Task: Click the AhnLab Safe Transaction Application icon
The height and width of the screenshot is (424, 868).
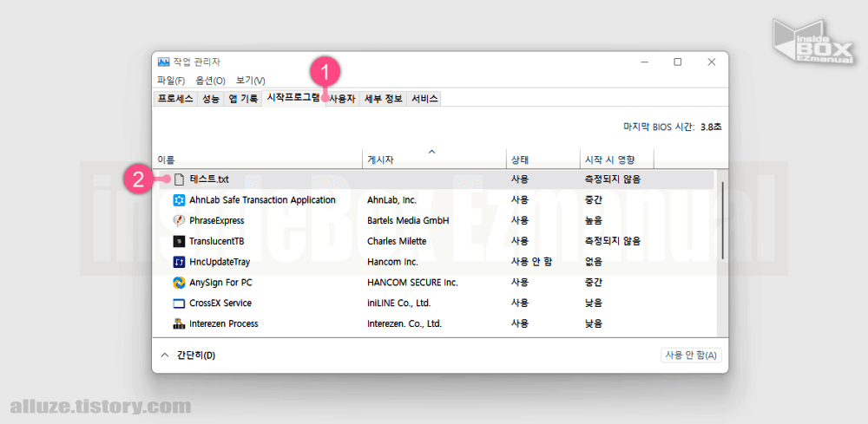Action: (x=178, y=200)
